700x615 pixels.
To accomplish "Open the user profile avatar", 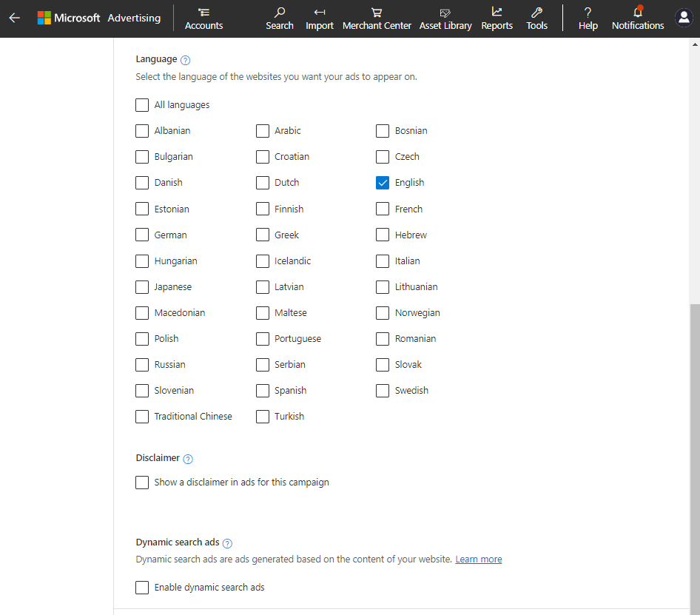I will (684, 19).
